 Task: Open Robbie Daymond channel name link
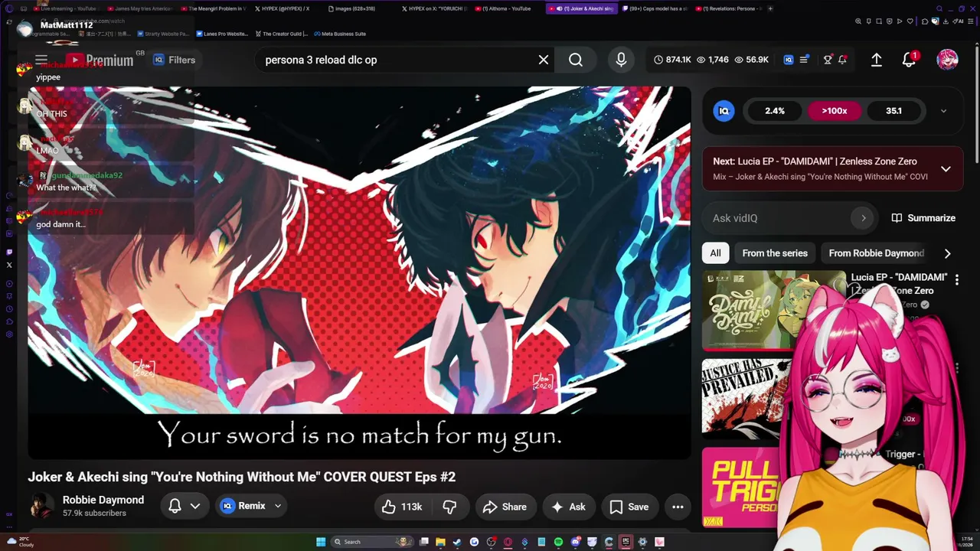pyautogui.click(x=103, y=500)
